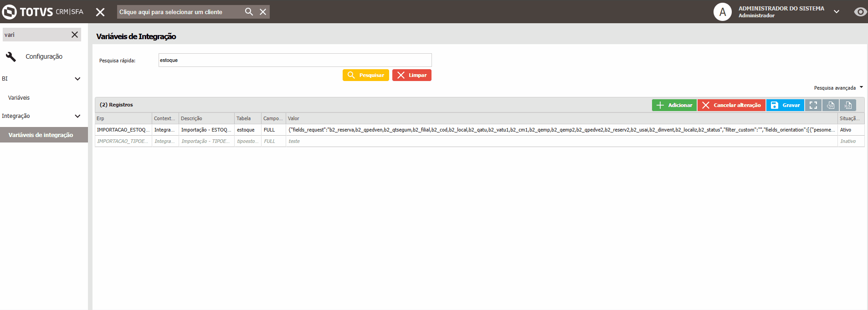
Task: Open the Configuração menu
Action: [44, 56]
